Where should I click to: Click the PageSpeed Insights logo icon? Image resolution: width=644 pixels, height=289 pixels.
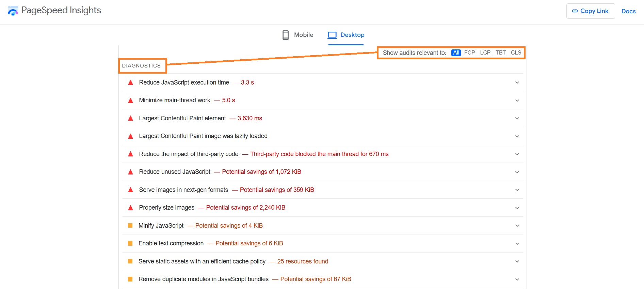13,11
